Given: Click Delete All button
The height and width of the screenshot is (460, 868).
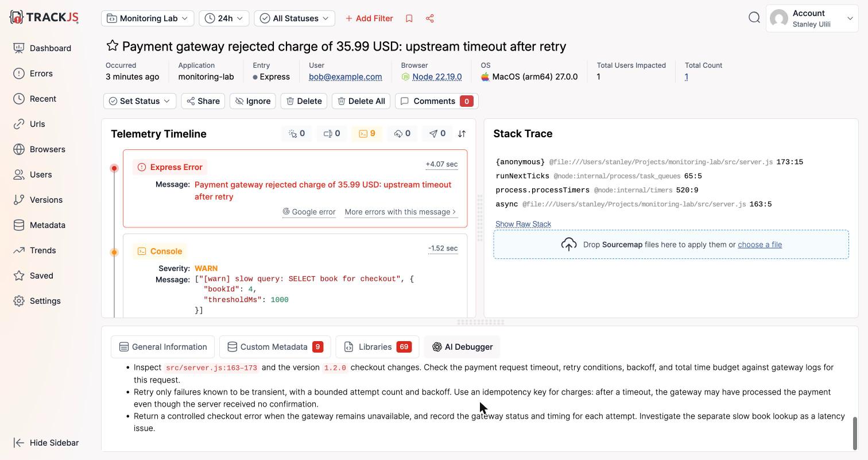Looking at the screenshot, I should point(361,101).
